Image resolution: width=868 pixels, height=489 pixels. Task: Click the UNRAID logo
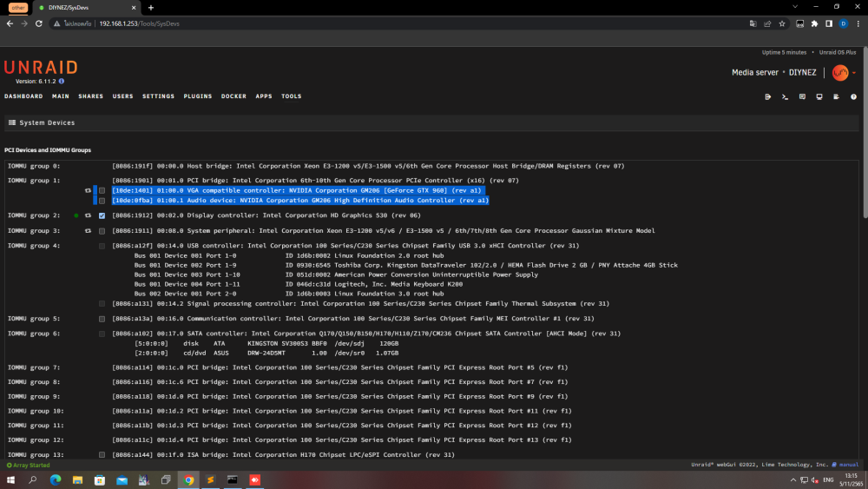coord(41,68)
